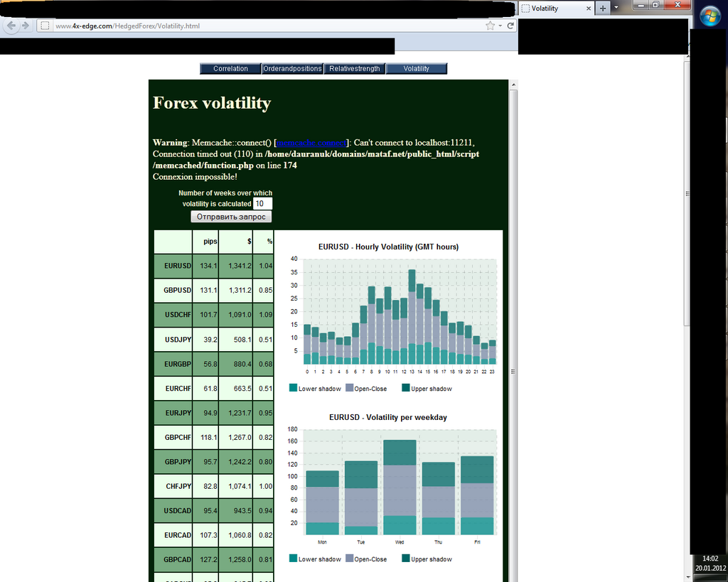Click the $ column header
Image resolution: width=728 pixels, height=582 pixels.
click(x=235, y=242)
